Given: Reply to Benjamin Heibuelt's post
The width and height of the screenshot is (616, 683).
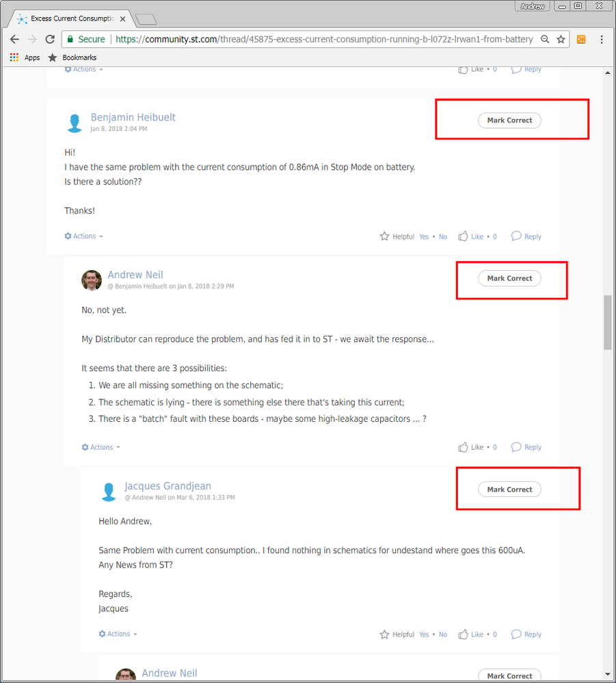Looking at the screenshot, I should coord(526,236).
